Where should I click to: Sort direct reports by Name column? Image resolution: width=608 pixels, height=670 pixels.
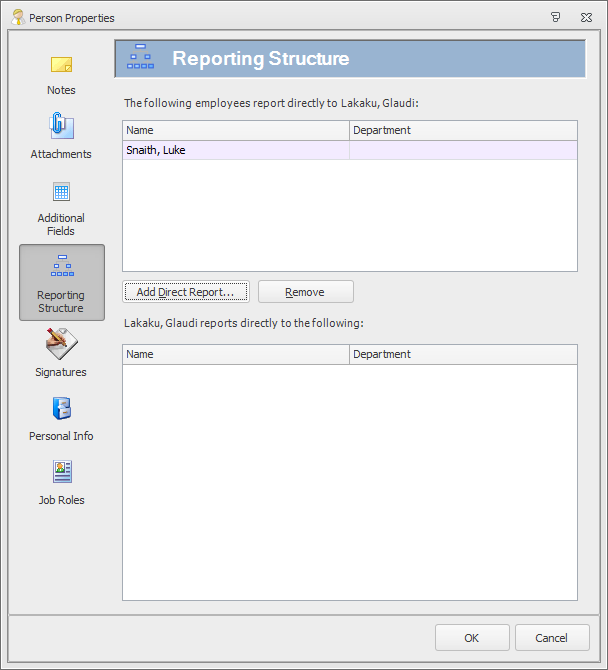[x=236, y=130]
